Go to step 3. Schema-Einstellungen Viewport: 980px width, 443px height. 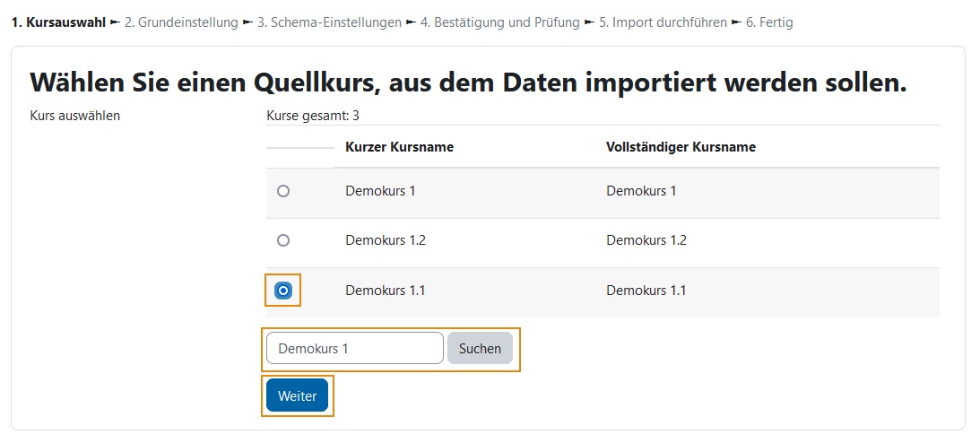[x=329, y=23]
